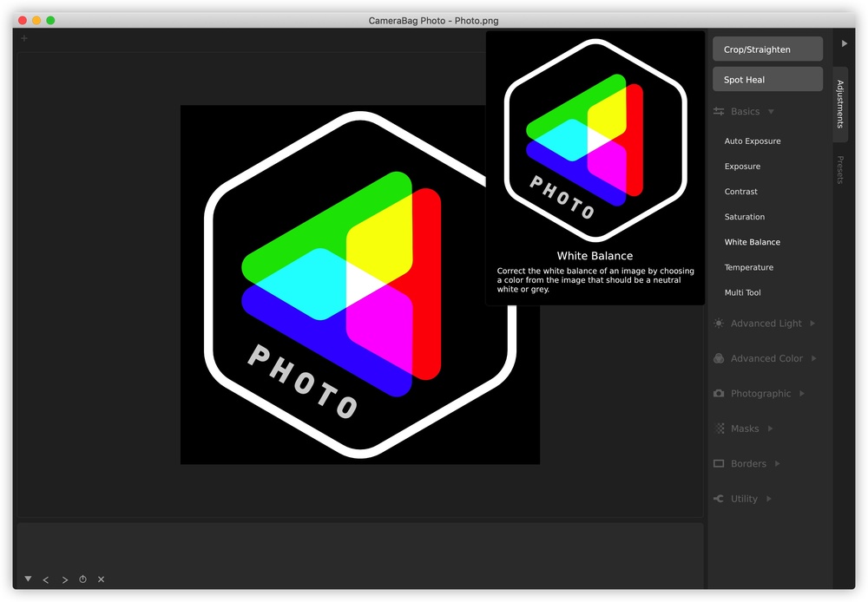
Task: Click the Utility icon
Action: tap(719, 499)
